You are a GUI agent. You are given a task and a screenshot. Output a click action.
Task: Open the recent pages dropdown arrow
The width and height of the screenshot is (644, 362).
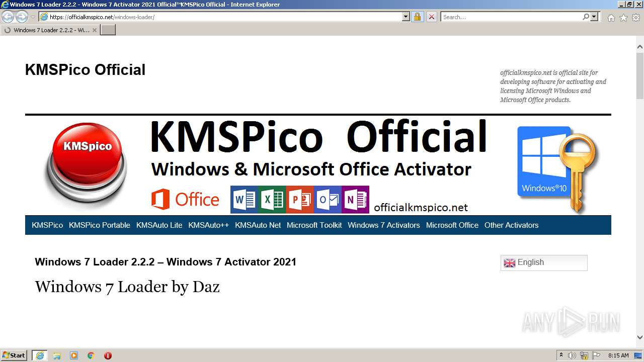[x=33, y=17]
